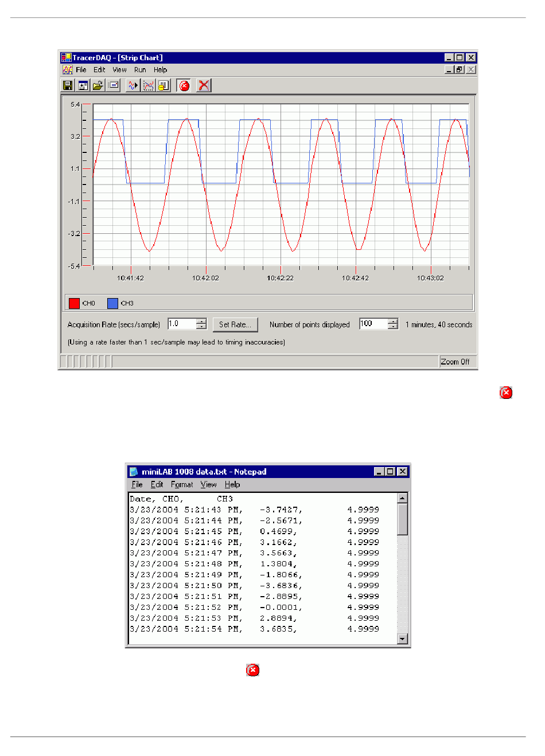
Task: Click the CH0 legend label text
Action: point(89,304)
